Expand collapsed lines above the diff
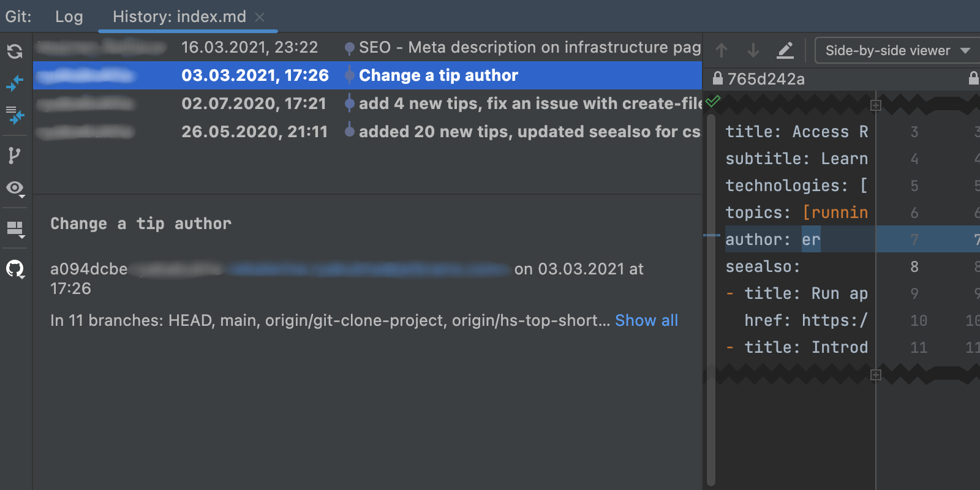 click(876, 105)
